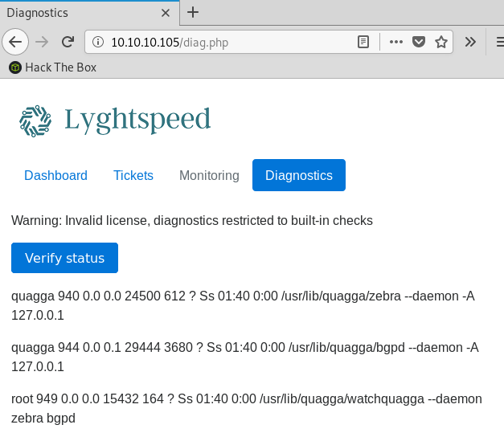504x433 pixels.
Task: Go back to the previous page
Action: (x=16, y=42)
